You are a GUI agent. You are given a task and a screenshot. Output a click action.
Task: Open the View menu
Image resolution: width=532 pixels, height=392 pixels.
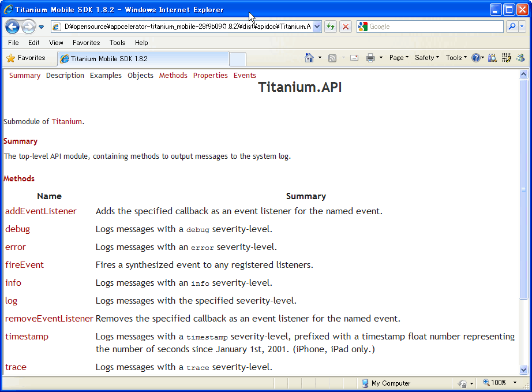click(56, 42)
